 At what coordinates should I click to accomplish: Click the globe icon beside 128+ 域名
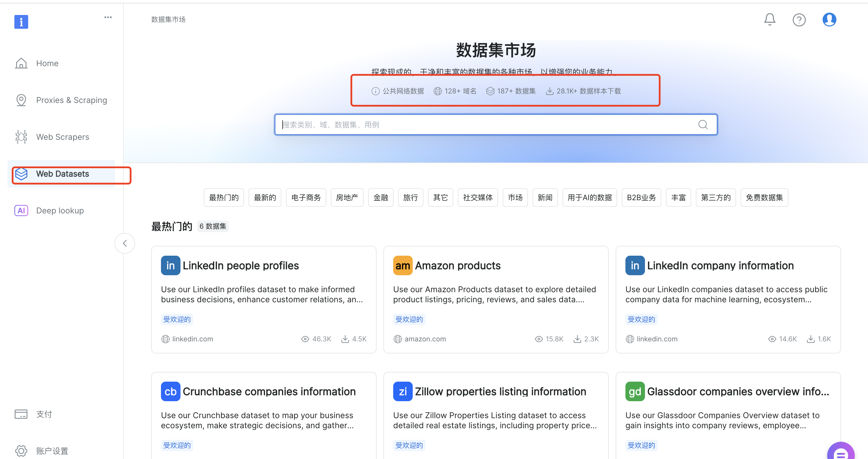[x=437, y=91]
